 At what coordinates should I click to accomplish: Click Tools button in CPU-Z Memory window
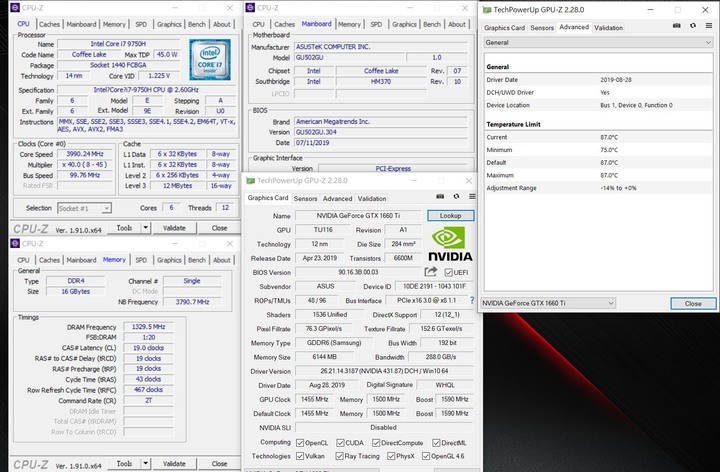coord(124,463)
